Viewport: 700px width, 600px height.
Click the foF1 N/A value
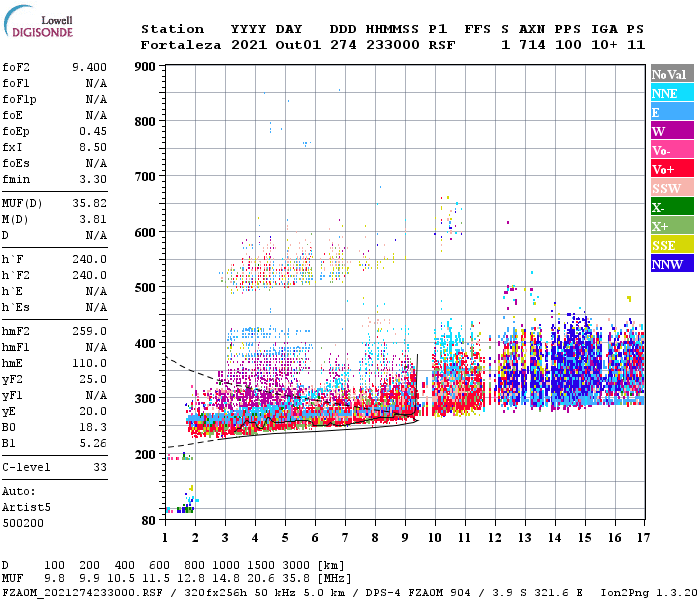tap(96, 83)
